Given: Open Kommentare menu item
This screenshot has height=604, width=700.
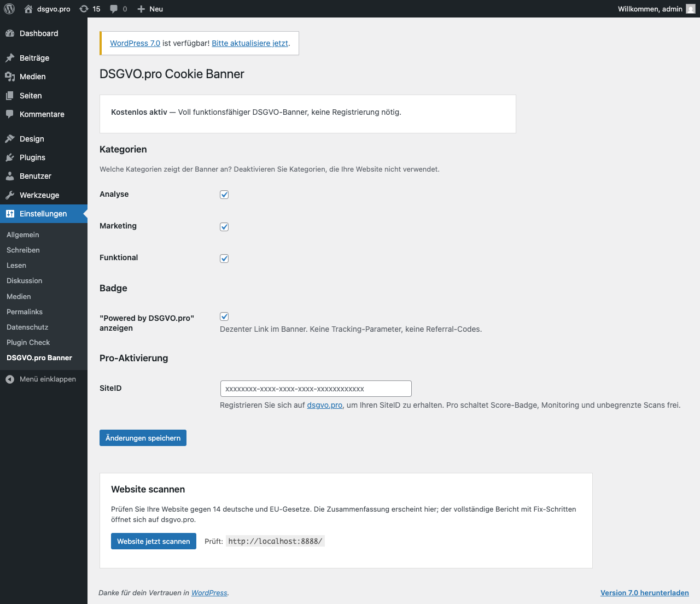Looking at the screenshot, I should pyautogui.click(x=44, y=114).
